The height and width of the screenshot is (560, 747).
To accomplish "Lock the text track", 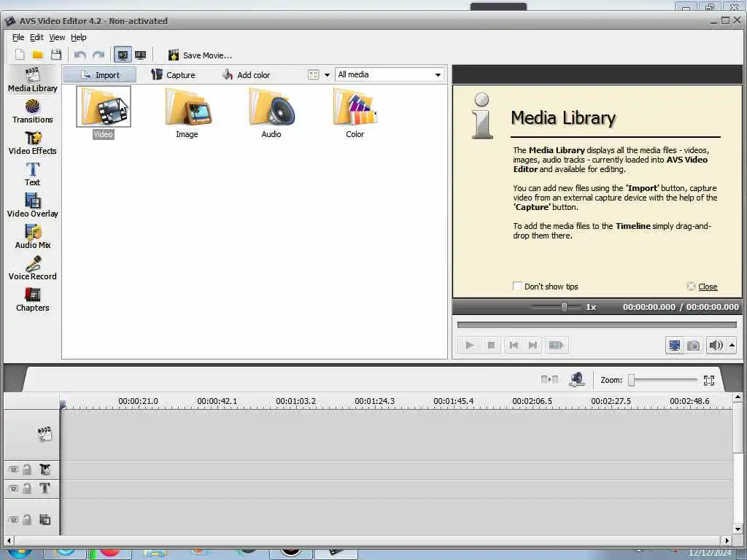I will 27,488.
